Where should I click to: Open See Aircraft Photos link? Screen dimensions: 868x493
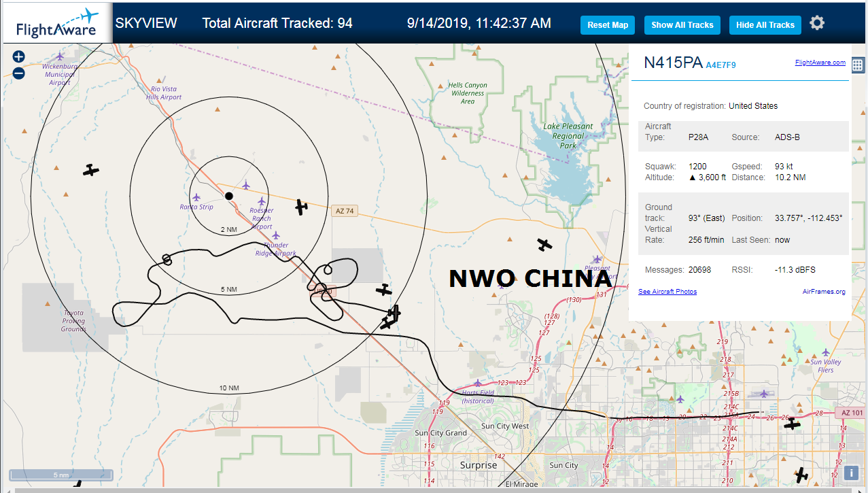coord(667,292)
